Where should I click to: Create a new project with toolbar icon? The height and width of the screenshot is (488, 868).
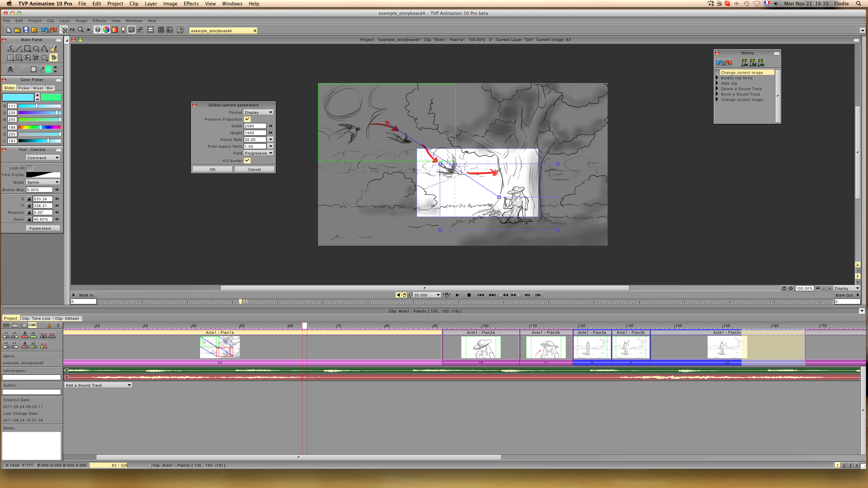[x=9, y=30]
